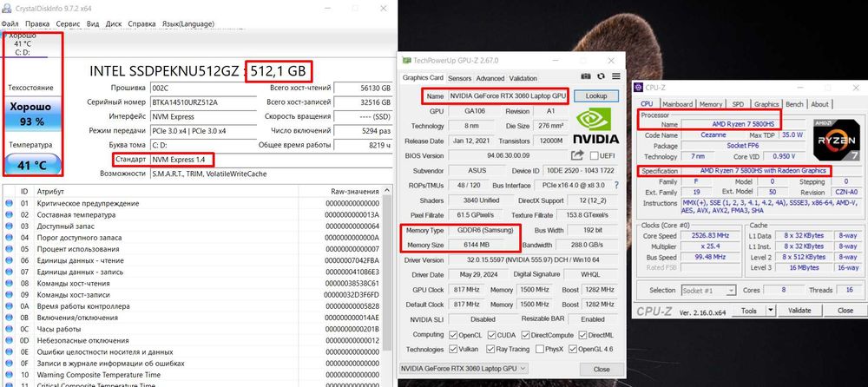This screenshot has height=387, width=868.
Task: Click the Атрибут column header
Action: pyautogui.click(x=166, y=191)
